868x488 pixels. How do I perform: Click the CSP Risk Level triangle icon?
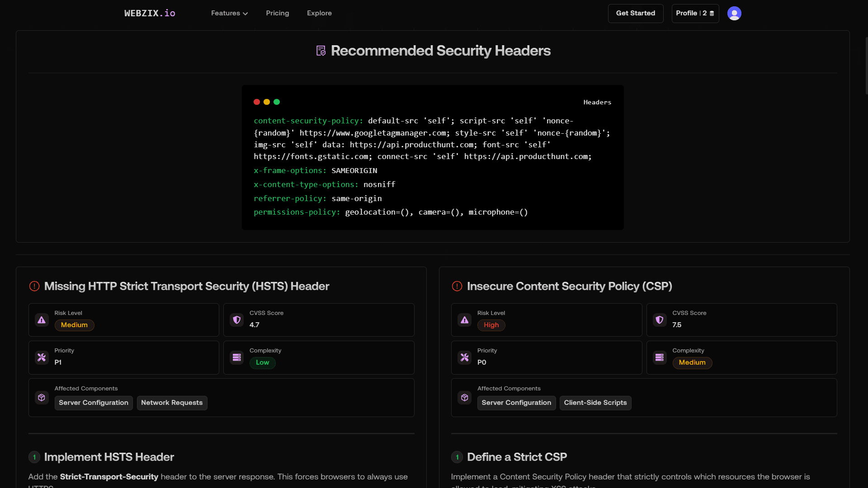coord(465,320)
